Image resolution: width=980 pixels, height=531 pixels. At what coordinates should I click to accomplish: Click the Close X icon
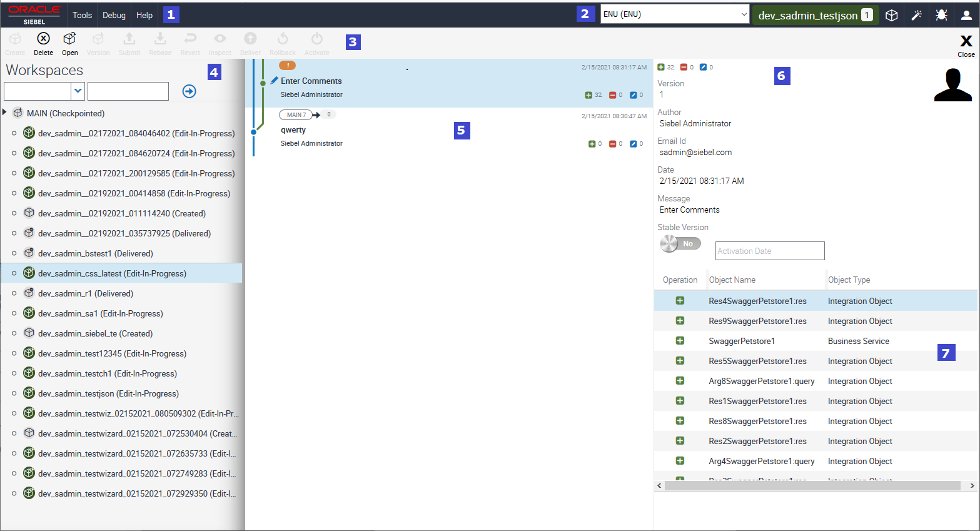(x=966, y=42)
